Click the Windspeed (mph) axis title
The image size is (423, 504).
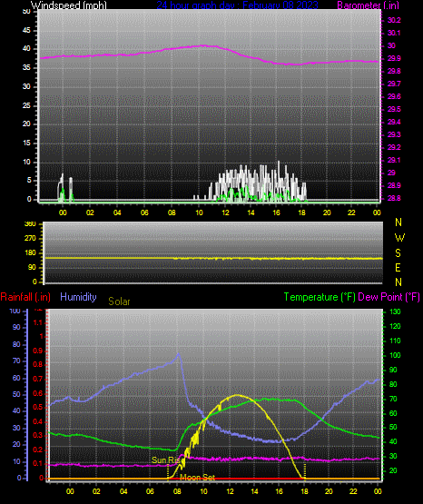click(x=69, y=5)
